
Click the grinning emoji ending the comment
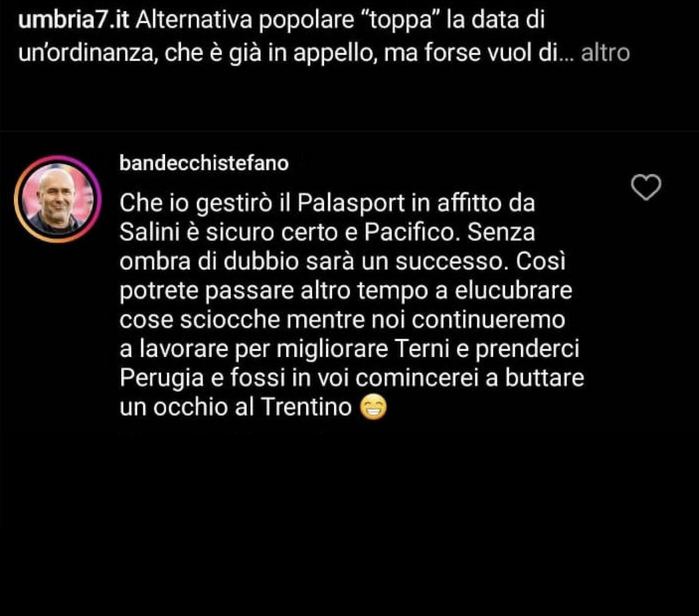click(x=373, y=407)
